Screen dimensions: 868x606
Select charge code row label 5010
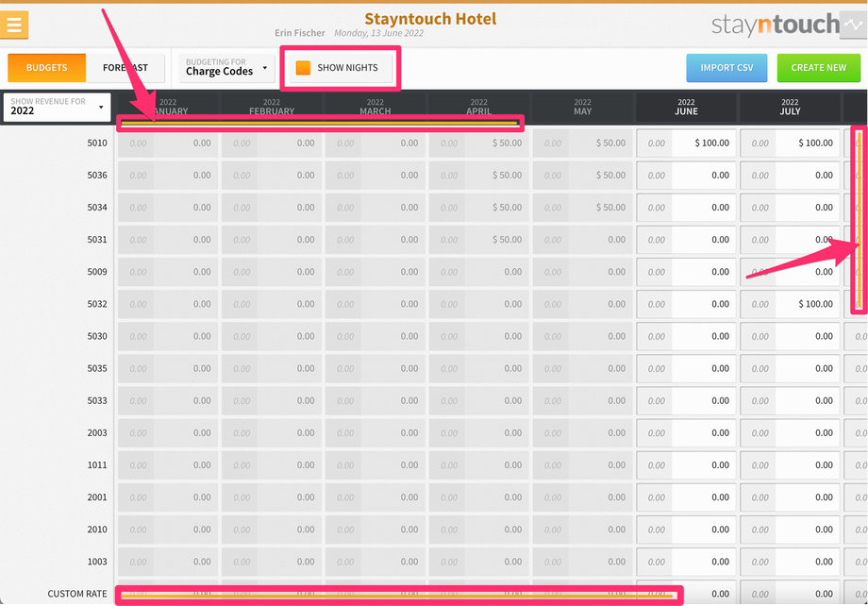point(97,143)
